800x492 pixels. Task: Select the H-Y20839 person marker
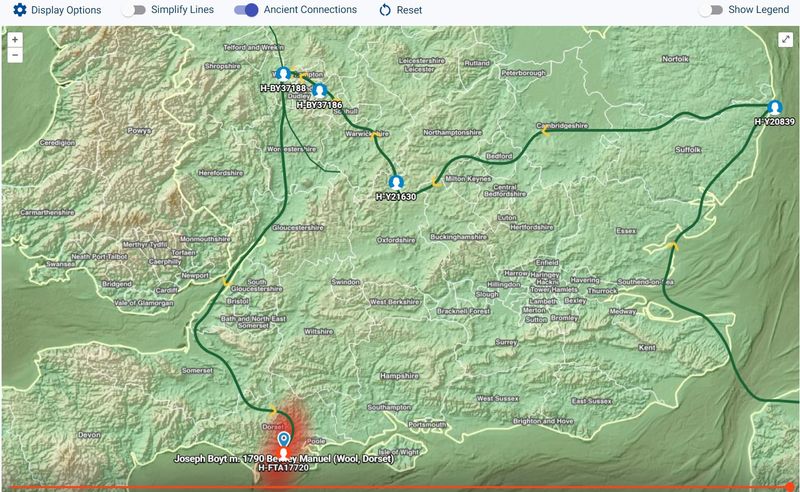point(774,108)
